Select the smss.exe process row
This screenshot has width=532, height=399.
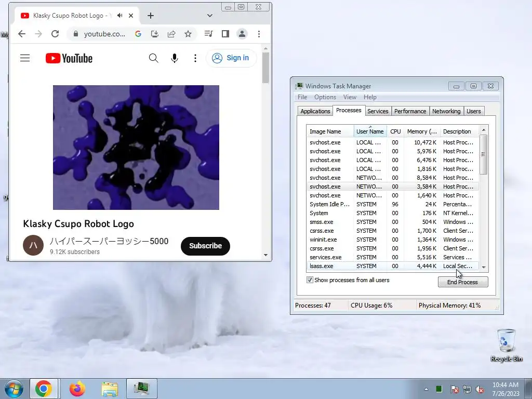[393, 222]
